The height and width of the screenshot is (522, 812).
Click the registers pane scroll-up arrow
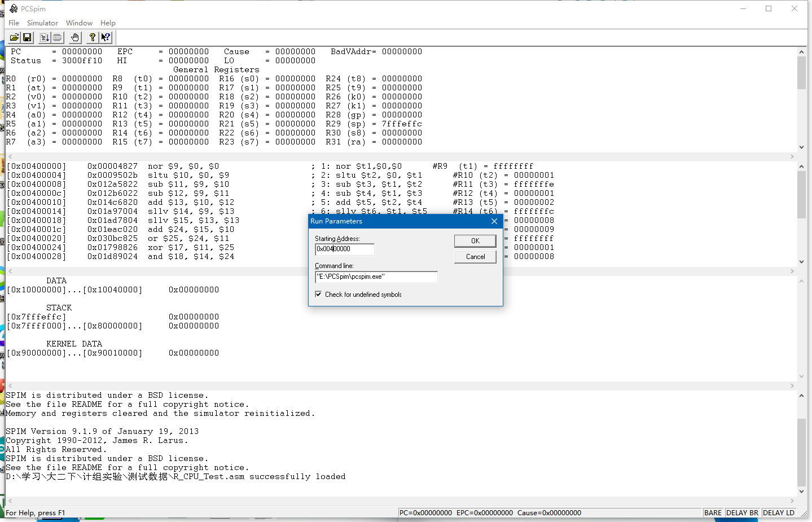[x=801, y=52]
